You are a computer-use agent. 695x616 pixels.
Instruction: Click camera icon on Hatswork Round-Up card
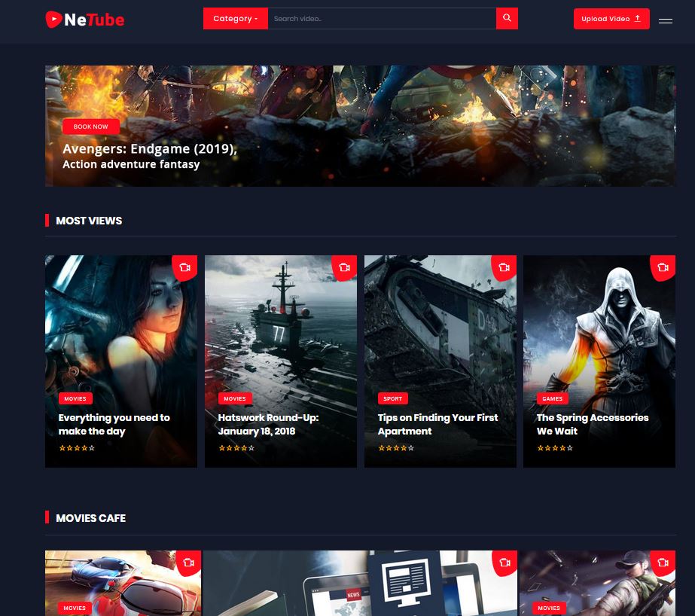pos(344,267)
